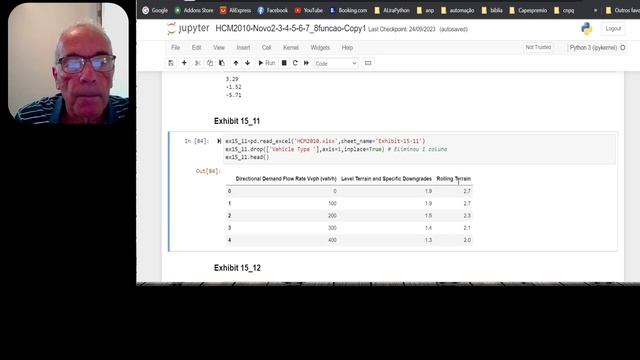Open the Kernel menu

click(291, 48)
